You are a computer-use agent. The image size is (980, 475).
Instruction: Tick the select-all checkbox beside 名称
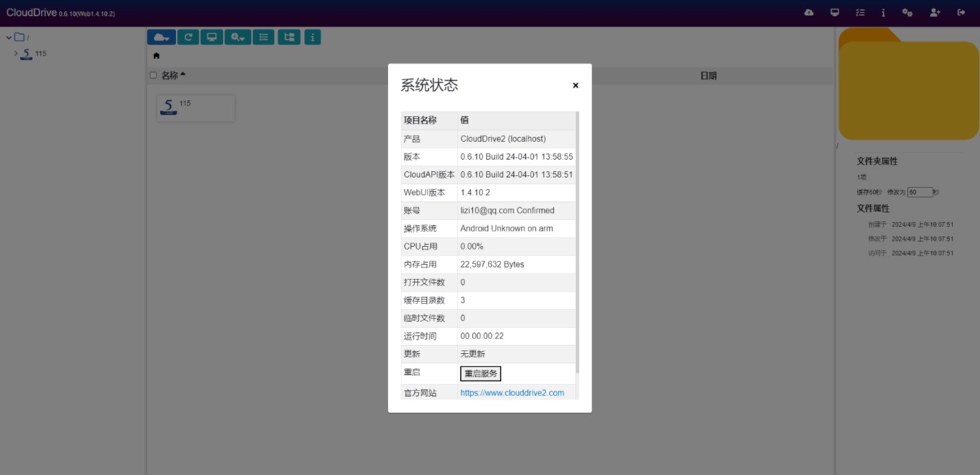(153, 76)
